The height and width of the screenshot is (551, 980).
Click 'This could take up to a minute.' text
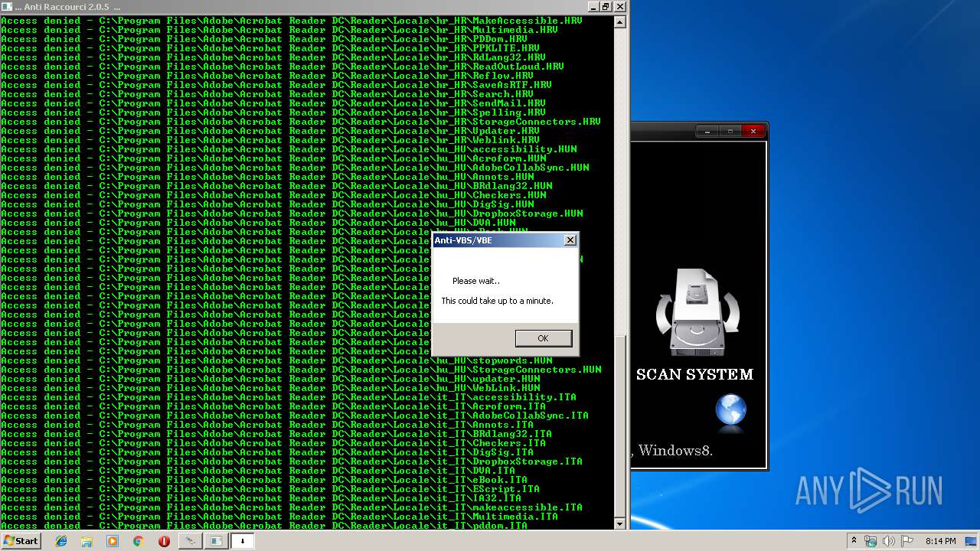tap(497, 301)
